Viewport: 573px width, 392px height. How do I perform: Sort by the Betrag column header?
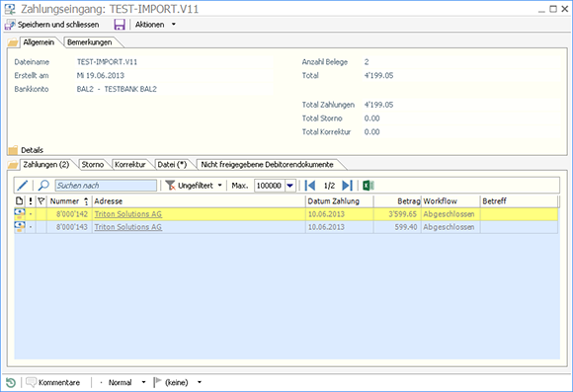pos(397,200)
